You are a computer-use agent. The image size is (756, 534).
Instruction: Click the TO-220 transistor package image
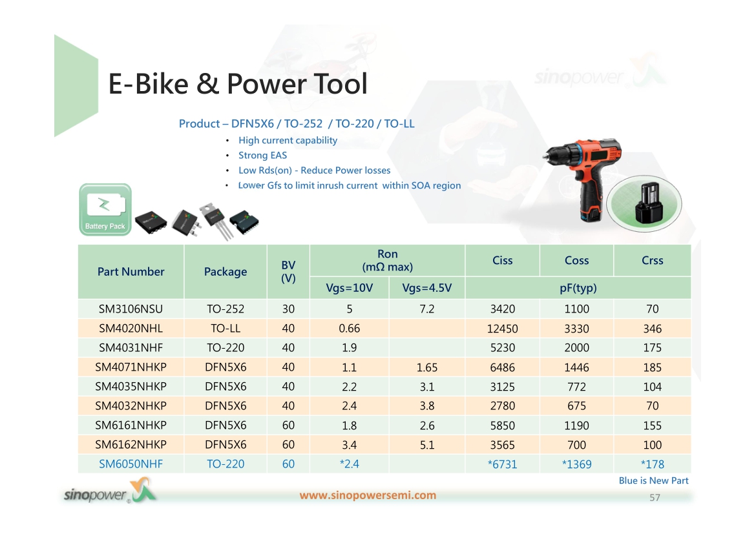[216, 221]
